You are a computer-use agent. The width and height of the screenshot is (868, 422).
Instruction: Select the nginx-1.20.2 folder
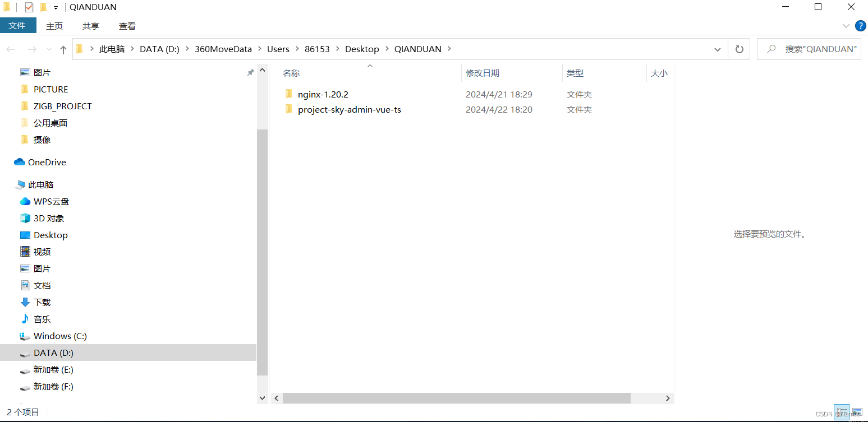coord(323,94)
